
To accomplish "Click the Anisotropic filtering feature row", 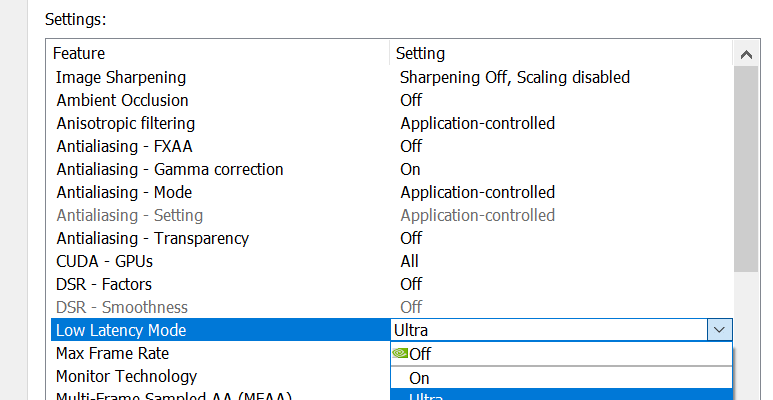I will pos(126,123).
